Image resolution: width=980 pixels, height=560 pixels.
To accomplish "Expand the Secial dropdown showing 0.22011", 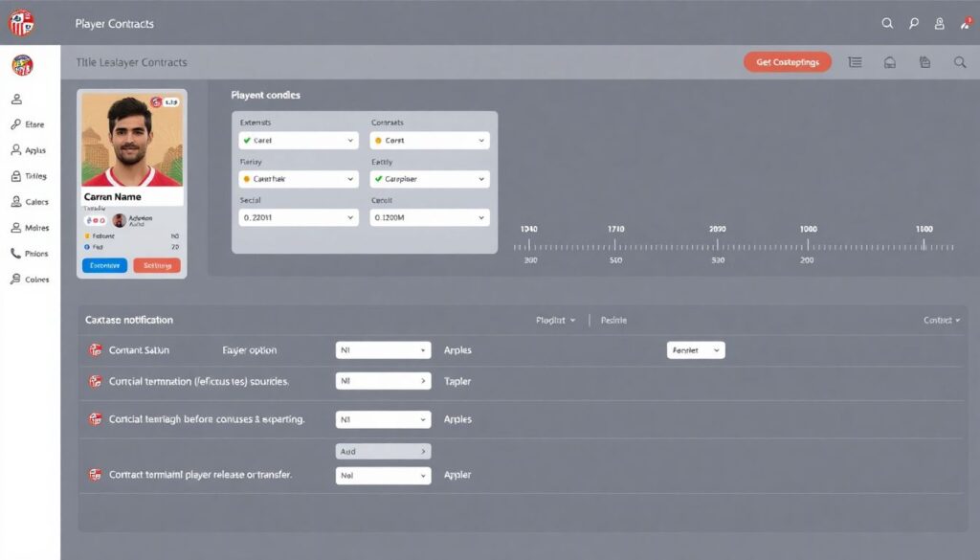I will 298,217.
